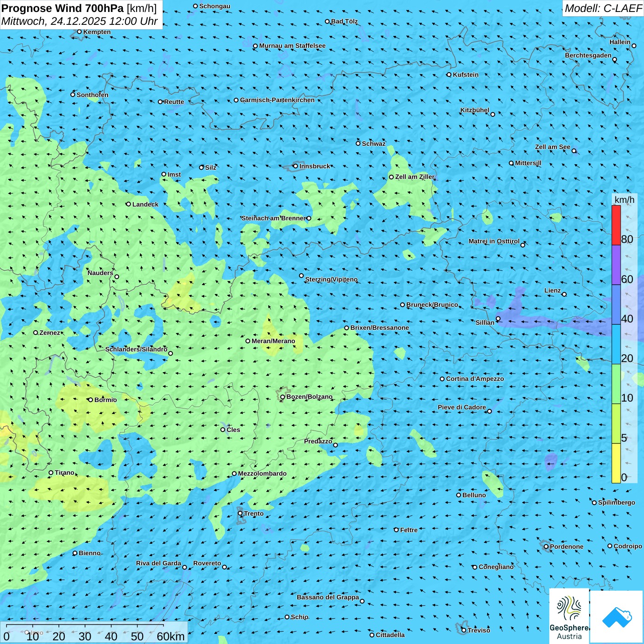The height and width of the screenshot is (644, 644).
Task: Select the Trento location marker
Action: [240, 513]
